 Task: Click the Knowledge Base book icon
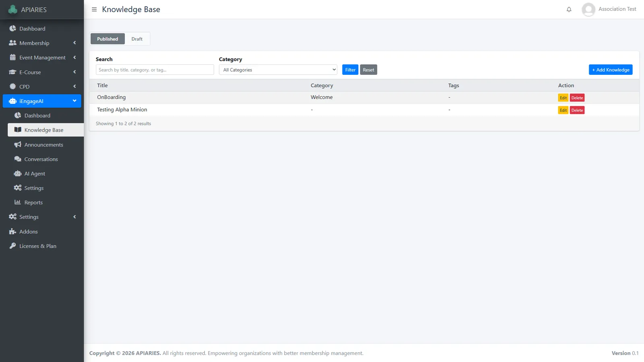pyautogui.click(x=18, y=130)
